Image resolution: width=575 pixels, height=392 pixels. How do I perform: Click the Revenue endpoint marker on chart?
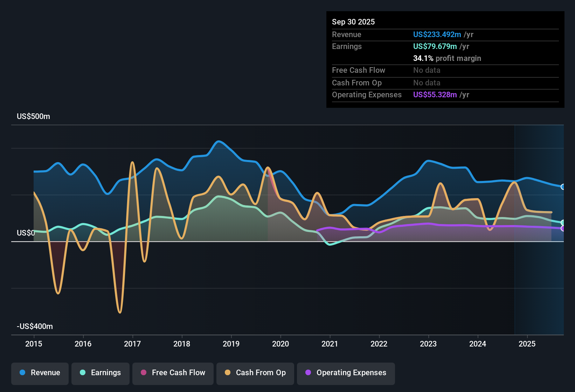563,187
